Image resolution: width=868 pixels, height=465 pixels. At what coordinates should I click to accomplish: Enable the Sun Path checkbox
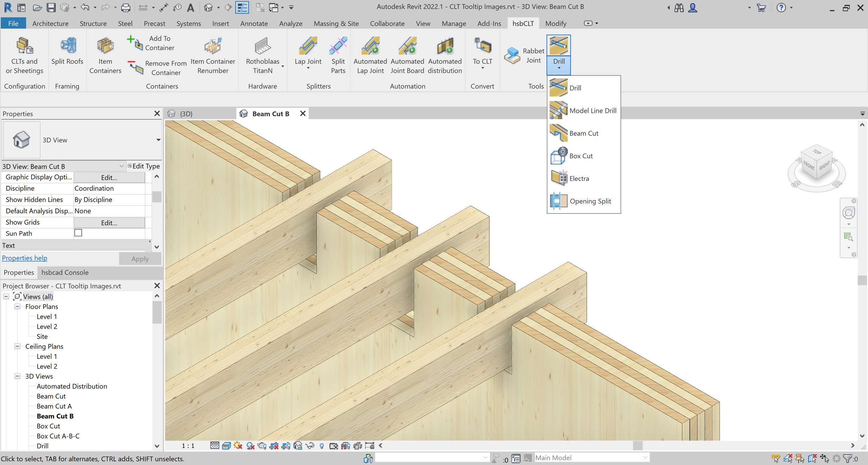[x=78, y=233]
